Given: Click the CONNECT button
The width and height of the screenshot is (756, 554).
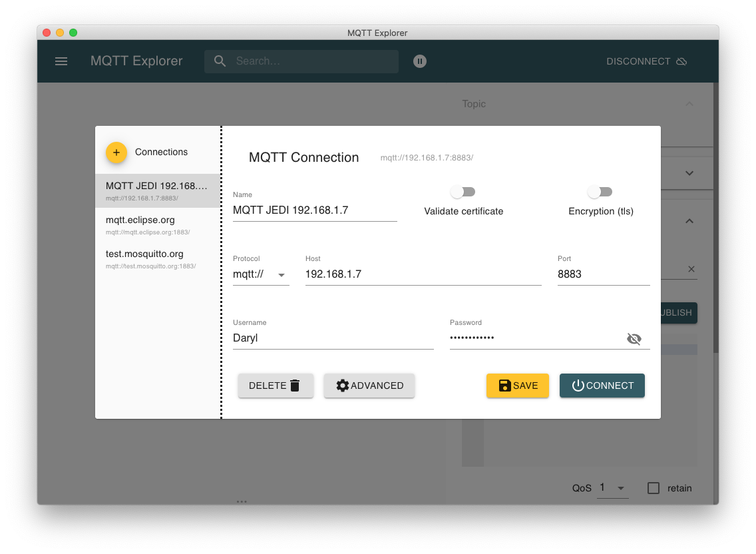Looking at the screenshot, I should (602, 386).
